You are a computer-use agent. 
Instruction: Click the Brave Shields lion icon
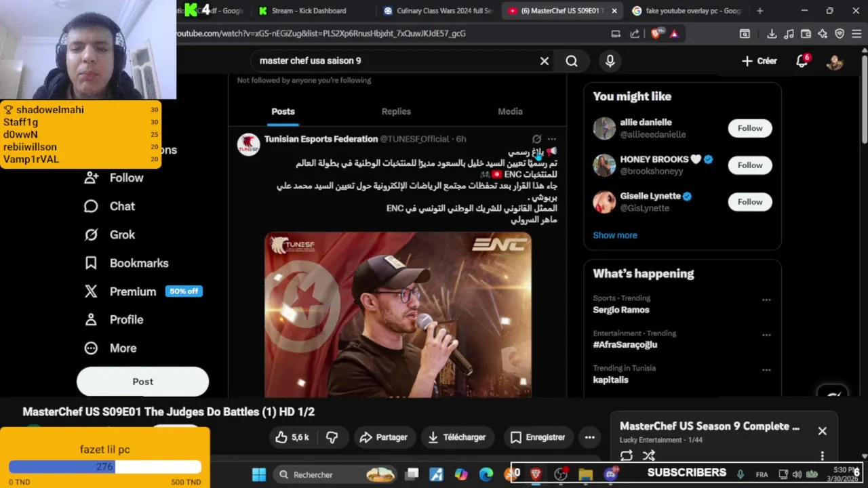coord(656,33)
